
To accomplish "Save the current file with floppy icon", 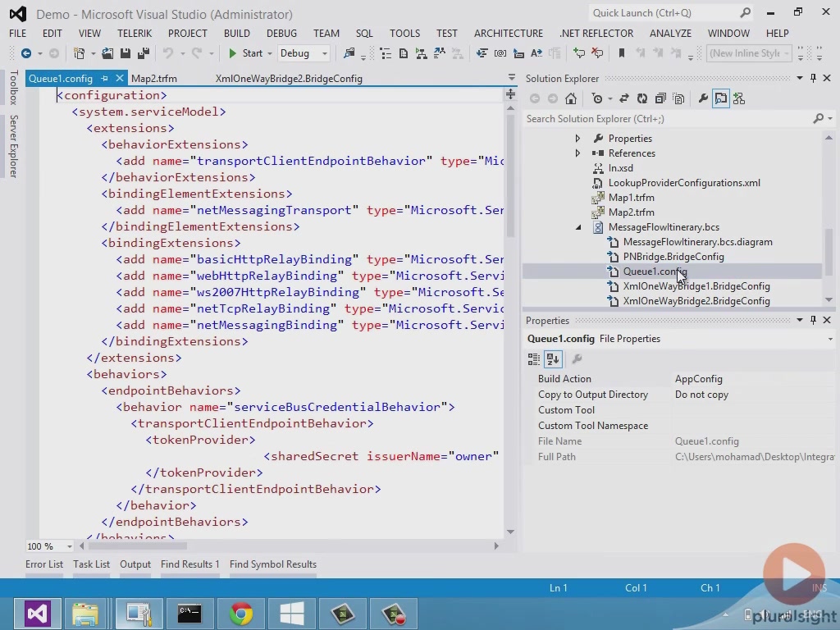I will 126,53.
